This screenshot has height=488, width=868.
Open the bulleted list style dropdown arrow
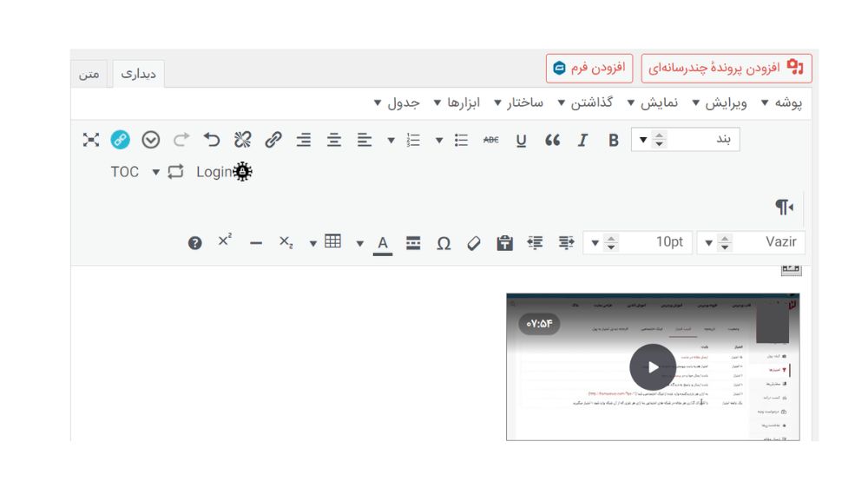[x=439, y=140]
